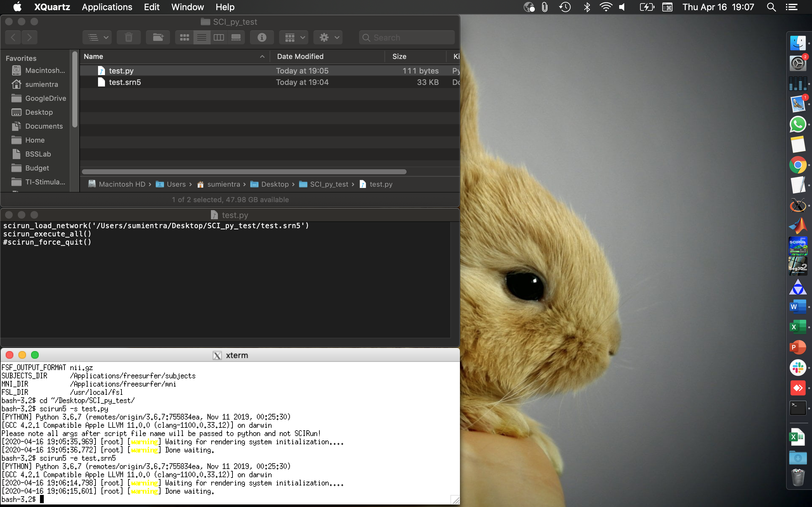Open WhatsApp from the Dock
The width and height of the screenshot is (812, 507).
tap(799, 125)
